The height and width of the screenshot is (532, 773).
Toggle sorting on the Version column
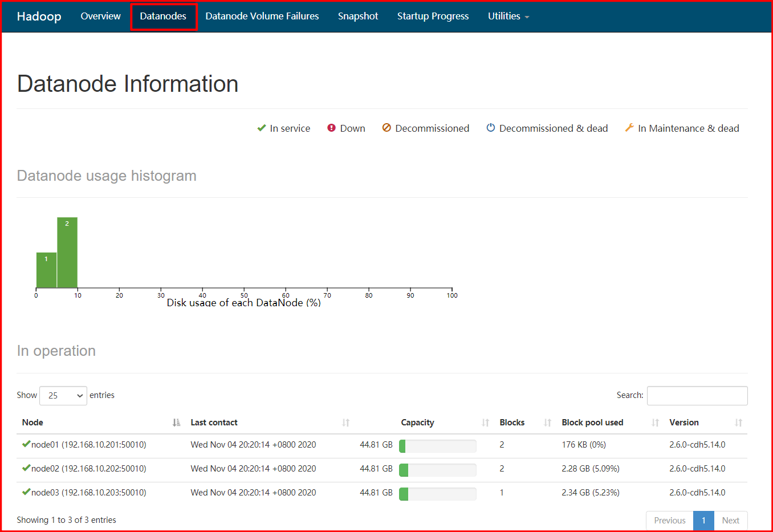coord(739,423)
